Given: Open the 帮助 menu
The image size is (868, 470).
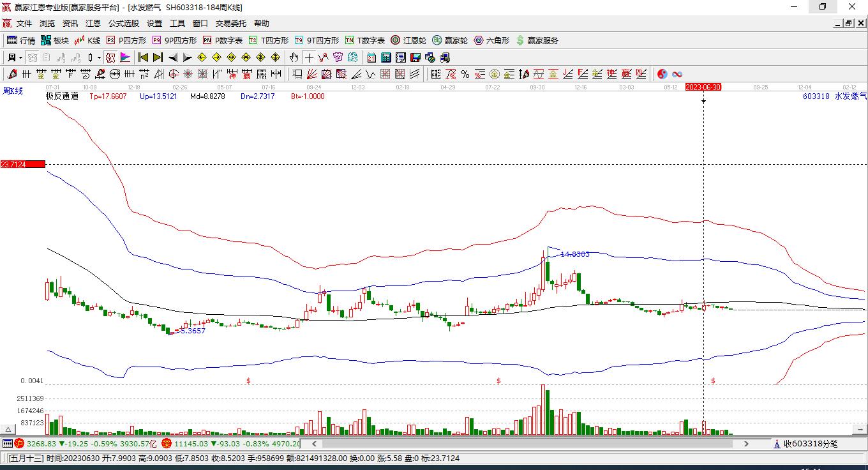Looking at the screenshot, I should 262,24.
